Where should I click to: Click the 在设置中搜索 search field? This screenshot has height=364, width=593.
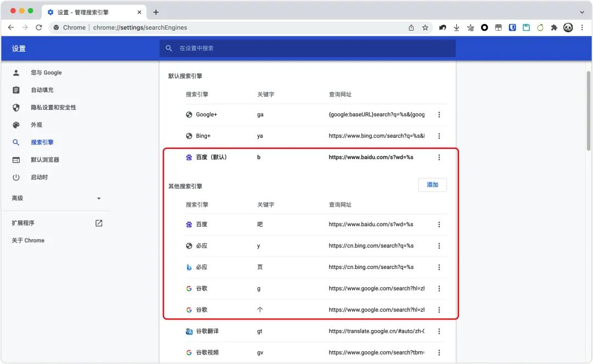[x=307, y=48]
